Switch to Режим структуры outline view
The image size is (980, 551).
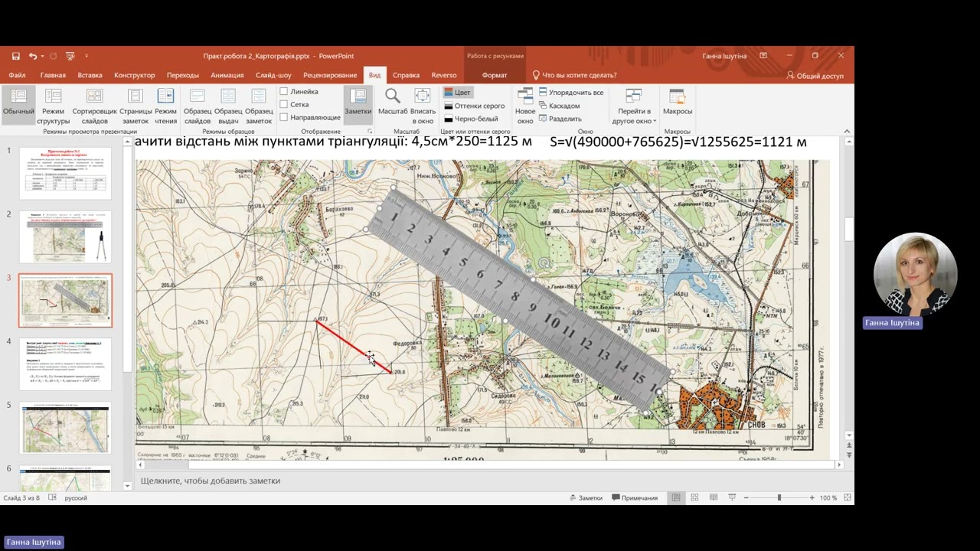pyautogui.click(x=54, y=106)
